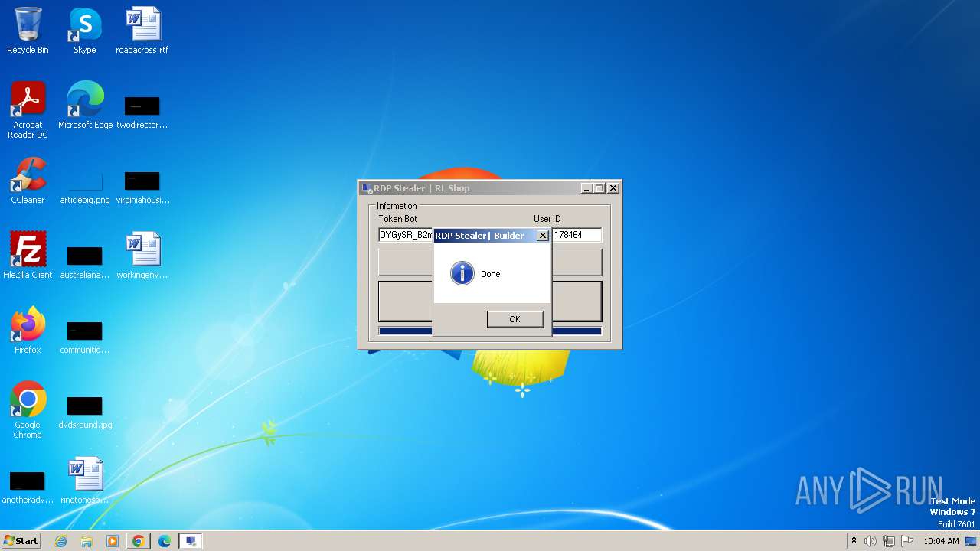Viewport: 980px width, 551px height.
Task: Select the australiana file icon
Action: pos(85,261)
